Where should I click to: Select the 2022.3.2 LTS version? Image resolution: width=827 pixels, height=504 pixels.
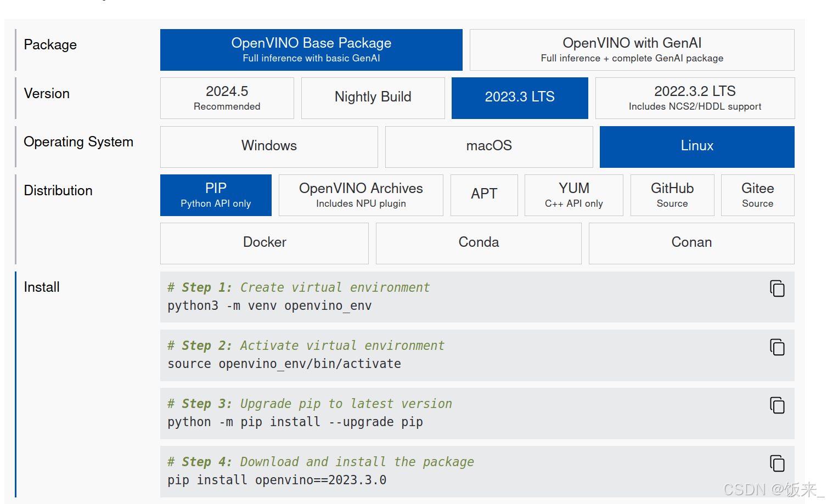[x=694, y=98]
